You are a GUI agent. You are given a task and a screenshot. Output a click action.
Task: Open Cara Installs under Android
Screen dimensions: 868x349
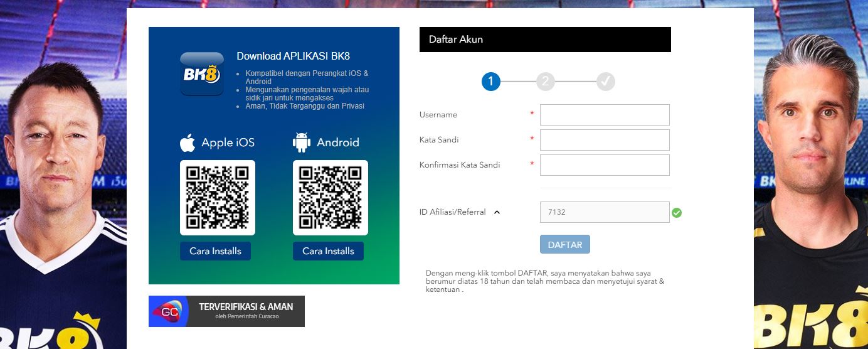328,251
